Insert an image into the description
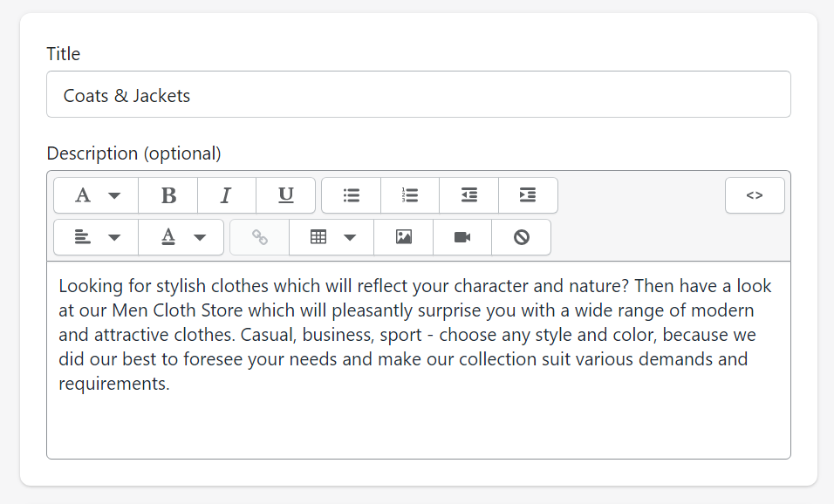This screenshot has height=504, width=834. tap(404, 237)
